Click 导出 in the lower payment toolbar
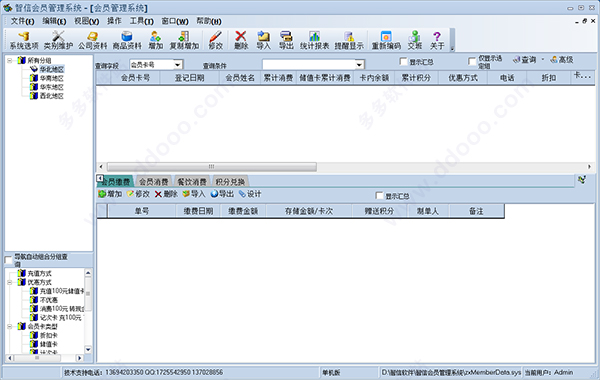600x380 pixels. pyautogui.click(x=222, y=194)
